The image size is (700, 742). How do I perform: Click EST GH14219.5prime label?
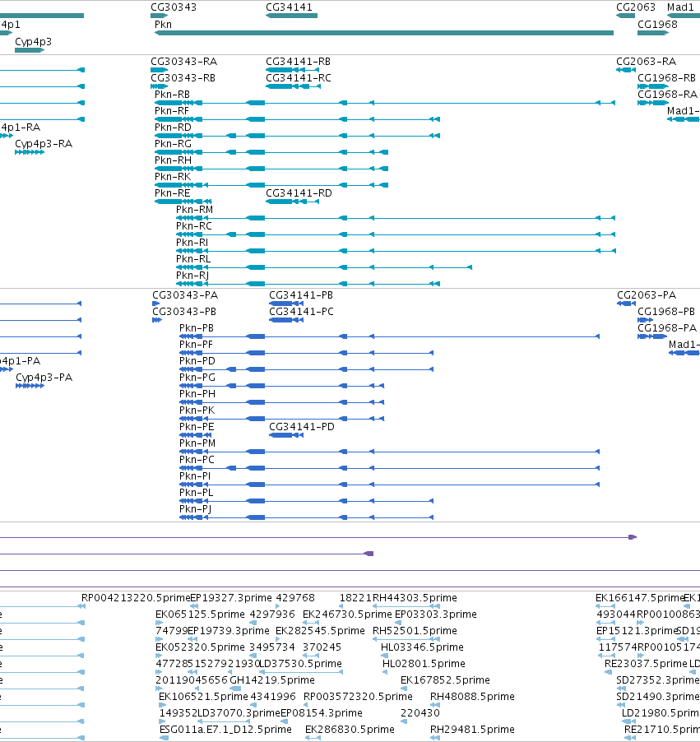(272, 680)
